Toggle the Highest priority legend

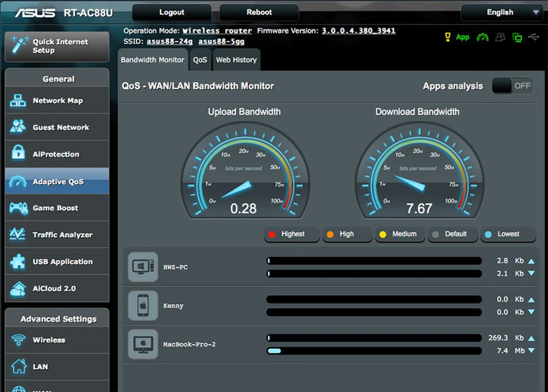click(x=292, y=234)
